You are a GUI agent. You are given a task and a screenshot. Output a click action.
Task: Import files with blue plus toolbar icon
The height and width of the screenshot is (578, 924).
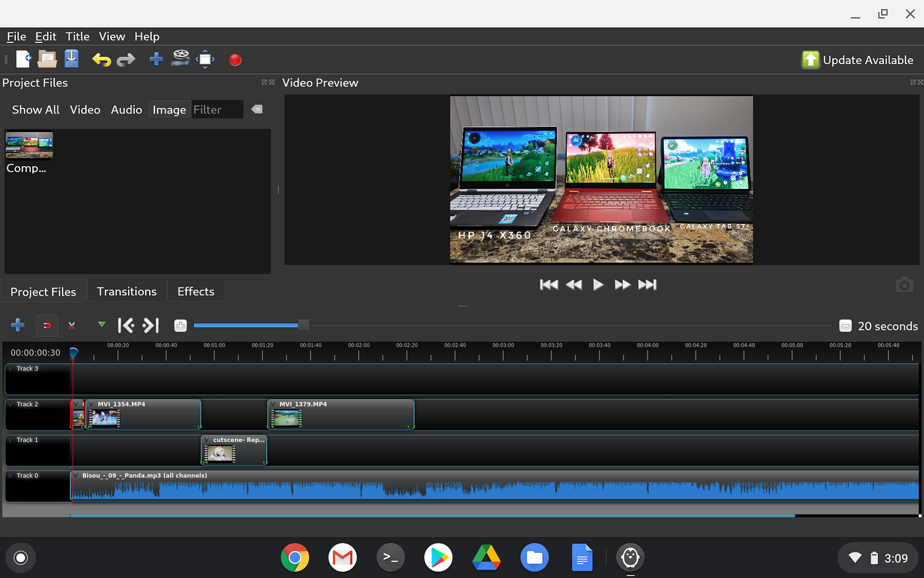pos(156,59)
